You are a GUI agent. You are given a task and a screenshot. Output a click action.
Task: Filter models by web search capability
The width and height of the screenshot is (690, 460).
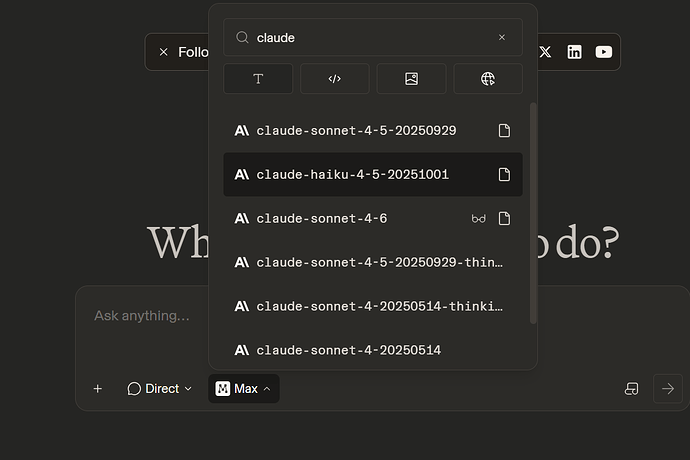click(488, 79)
